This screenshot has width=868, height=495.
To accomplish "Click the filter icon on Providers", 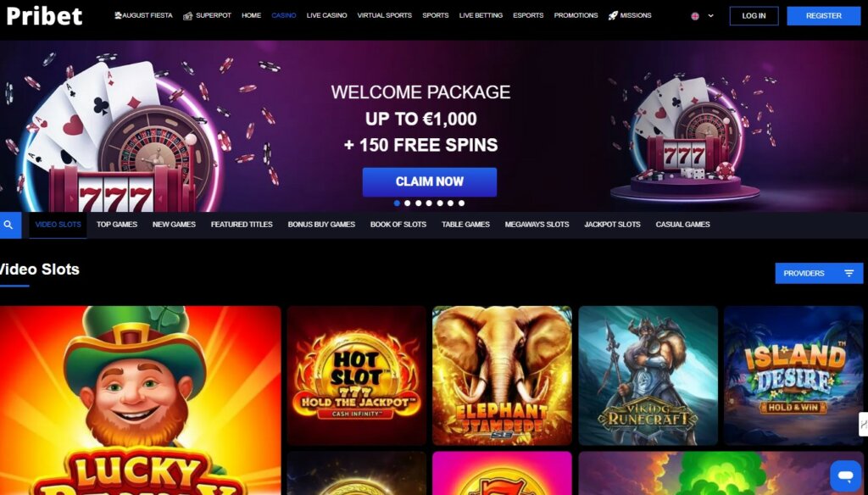I will [849, 274].
